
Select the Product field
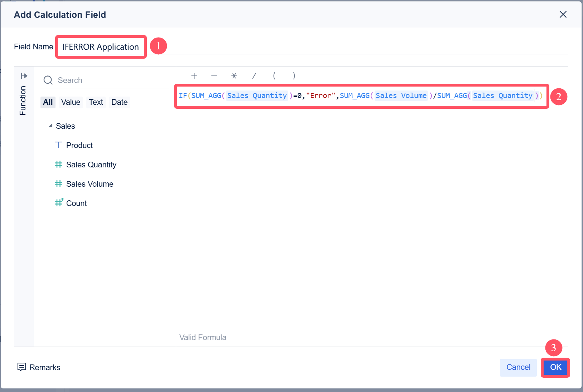(79, 145)
